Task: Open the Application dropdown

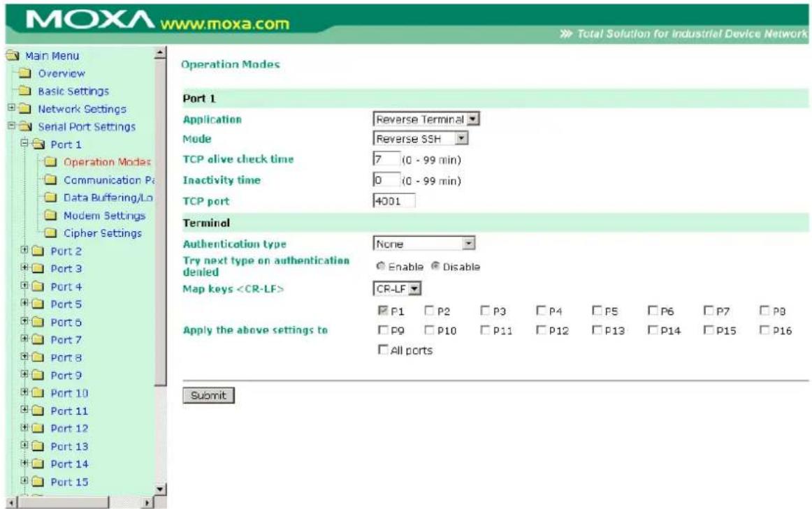Action: pyautogui.click(x=426, y=119)
